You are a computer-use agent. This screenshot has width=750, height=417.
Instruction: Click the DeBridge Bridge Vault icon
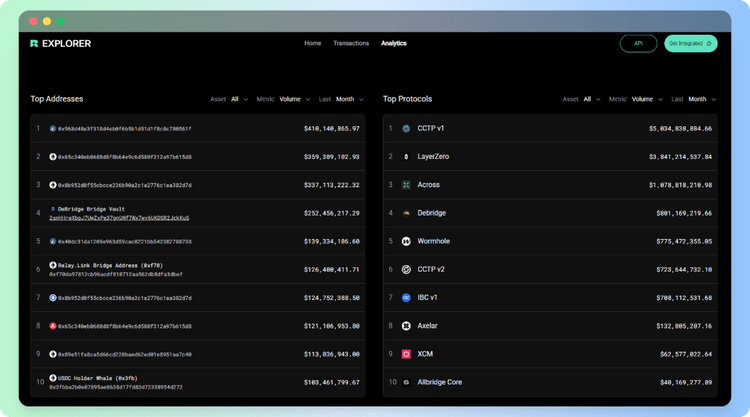[53, 209]
